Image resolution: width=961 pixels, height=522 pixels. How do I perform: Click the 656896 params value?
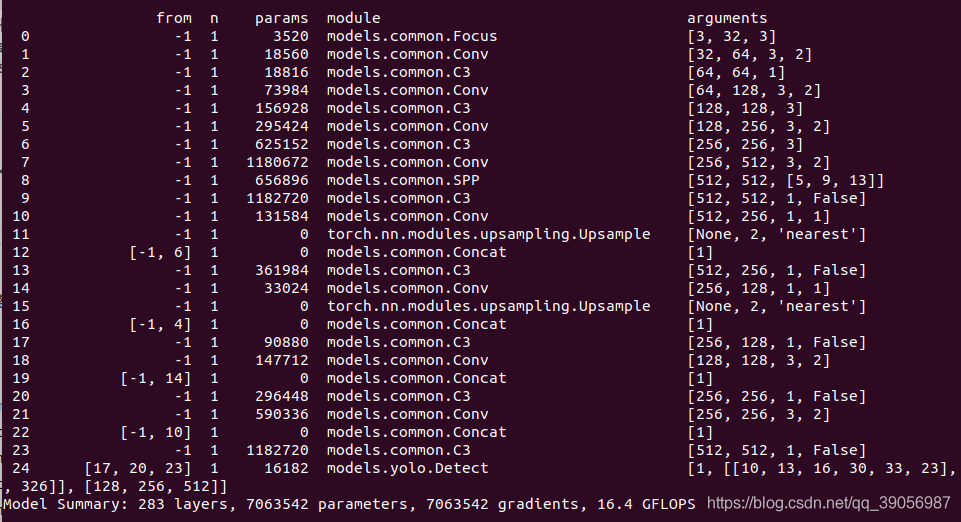tap(281, 180)
